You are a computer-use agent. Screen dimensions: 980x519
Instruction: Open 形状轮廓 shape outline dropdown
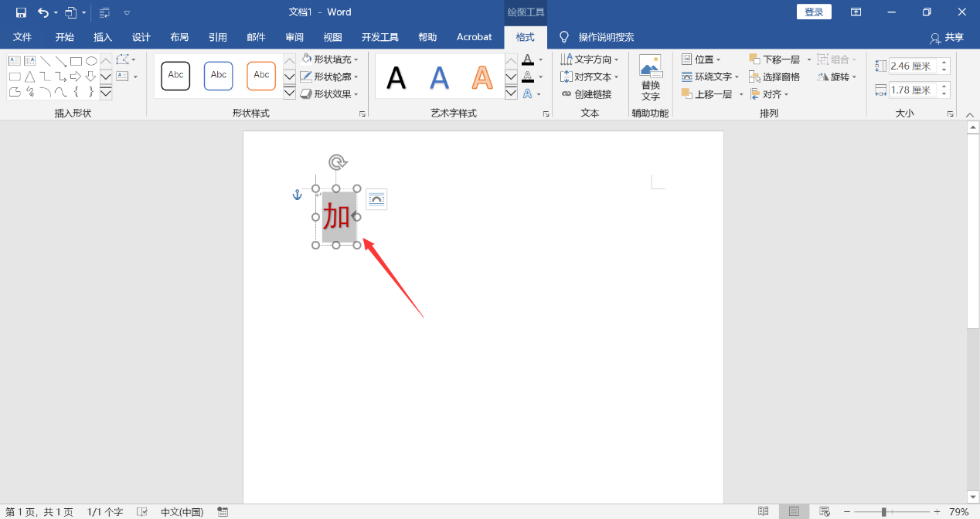point(330,76)
